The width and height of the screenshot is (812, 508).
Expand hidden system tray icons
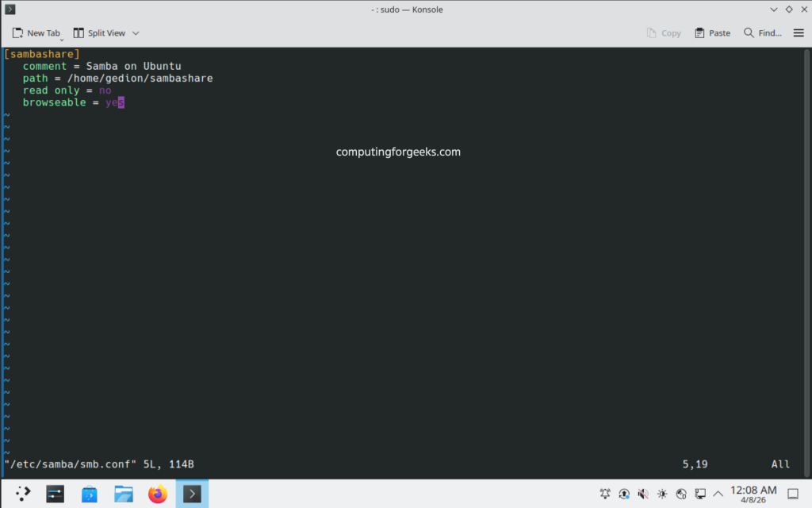coord(718,493)
